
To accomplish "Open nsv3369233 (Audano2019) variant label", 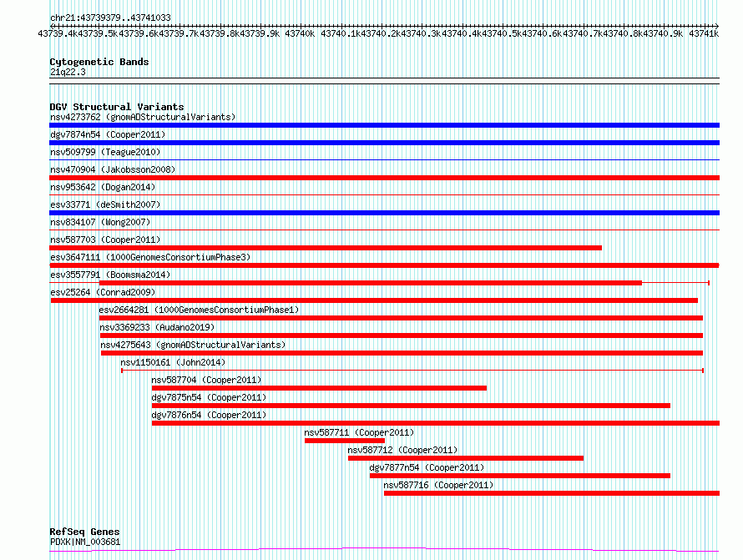I will [157, 327].
